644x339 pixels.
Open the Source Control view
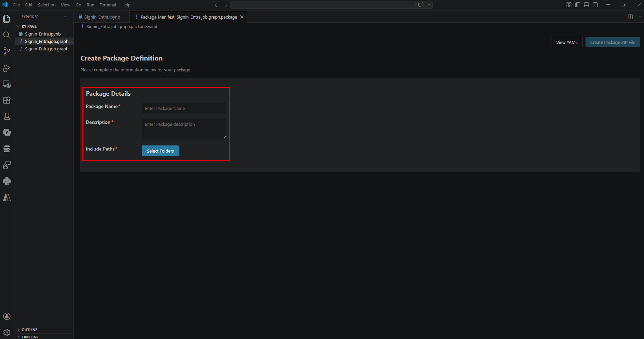pyautogui.click(x=7, y=51)
